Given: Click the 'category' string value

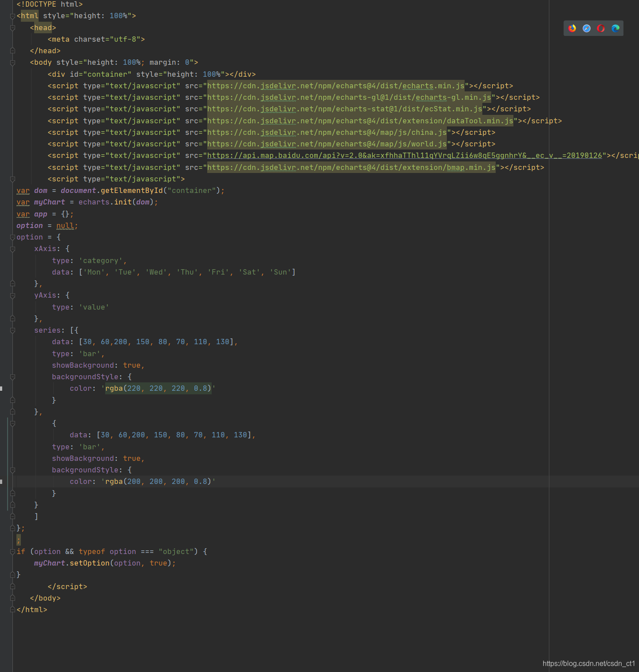Looking at the screenshot, I should (x=101, y=261).
